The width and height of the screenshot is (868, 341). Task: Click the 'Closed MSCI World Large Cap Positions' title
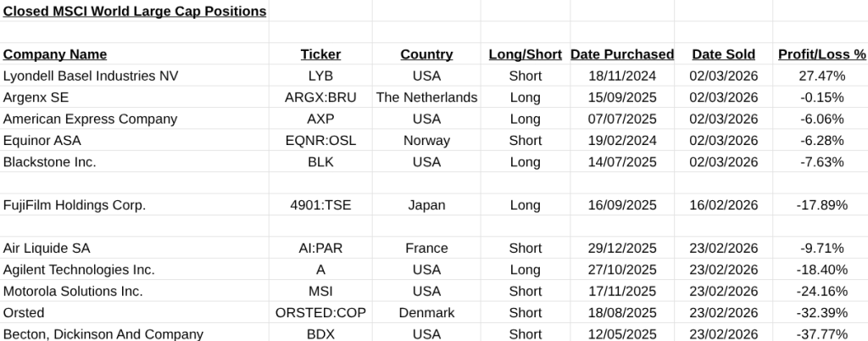[x=135, y=11]
